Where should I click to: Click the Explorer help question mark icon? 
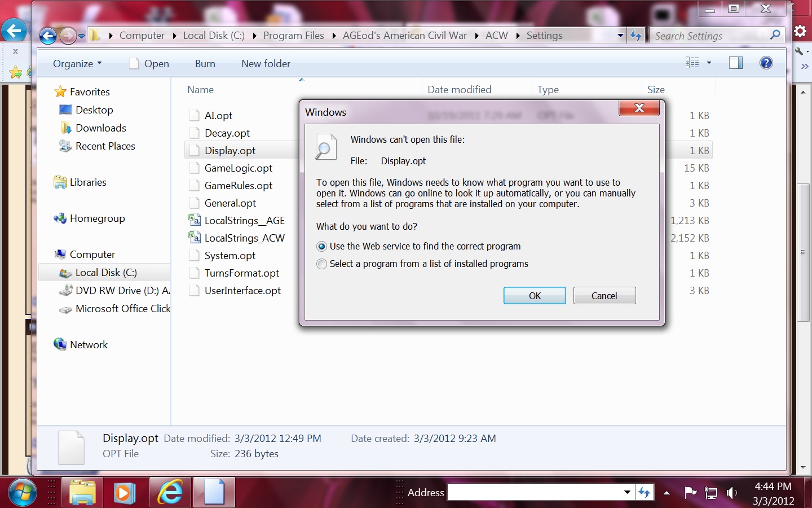[x=766, y=63]
